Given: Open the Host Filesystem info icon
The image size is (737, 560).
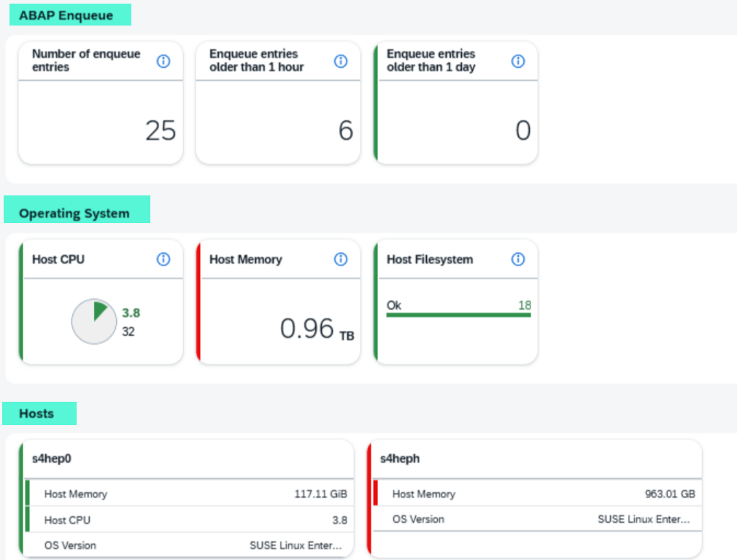Looking at the screenshot, I should (x=518, y=260).
